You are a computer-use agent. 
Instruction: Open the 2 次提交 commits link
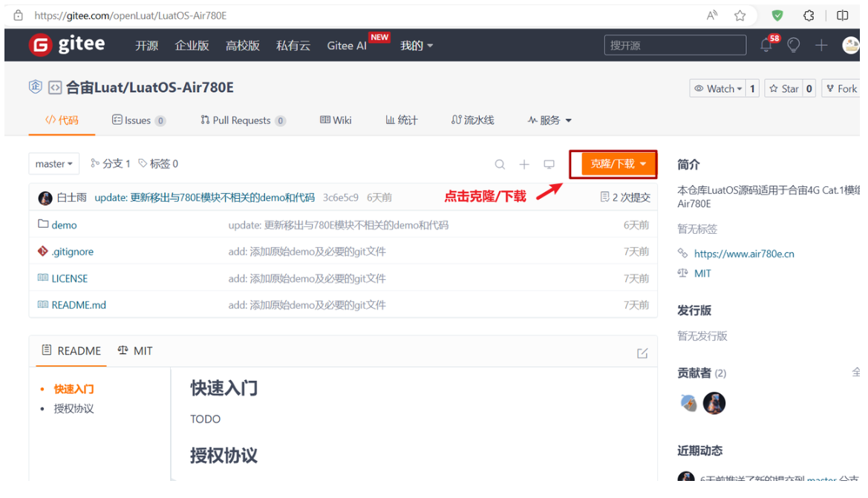point(625,197)
